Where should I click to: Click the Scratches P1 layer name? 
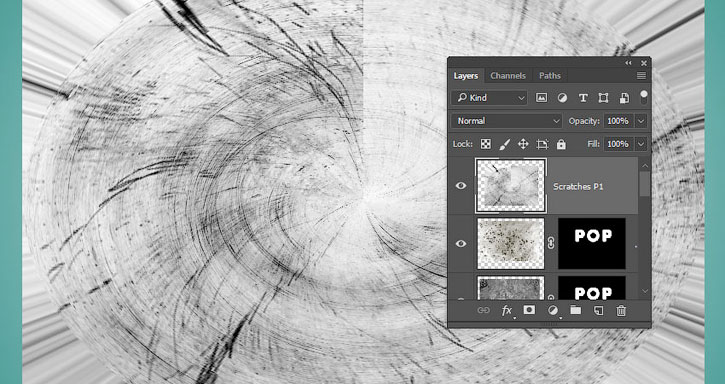[x=578, y=186]
